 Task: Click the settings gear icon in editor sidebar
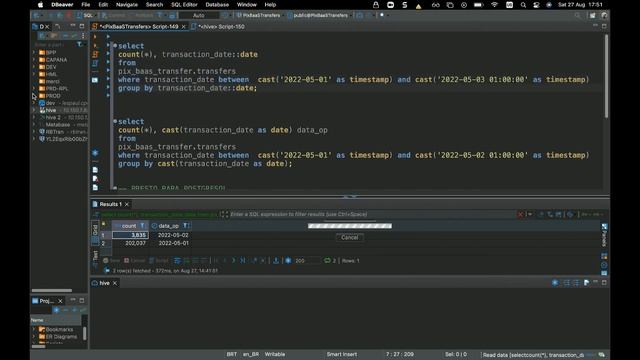(x=95, y=153)
